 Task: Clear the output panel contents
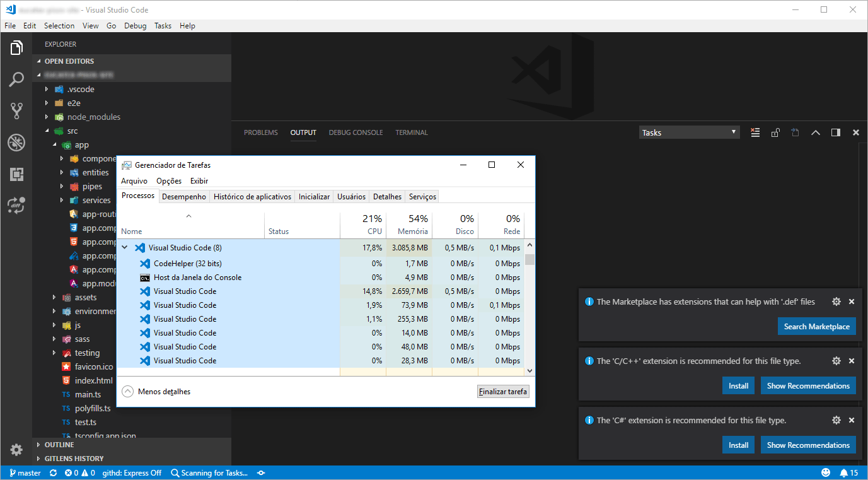[755, 132]
